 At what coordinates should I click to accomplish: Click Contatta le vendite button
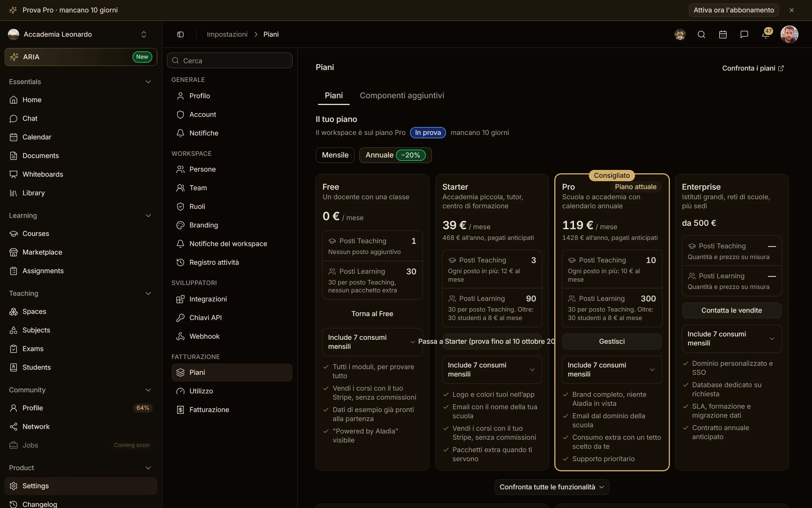pos(731,310)
